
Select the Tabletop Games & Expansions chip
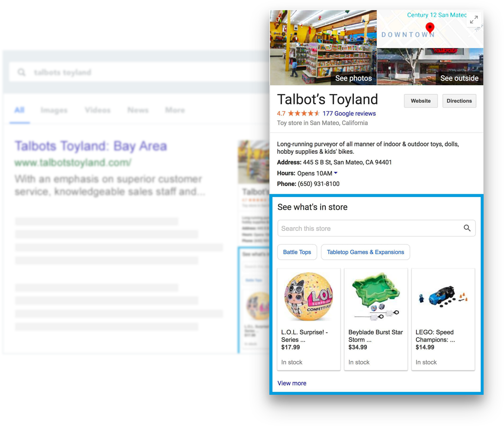tap(366, 252)
